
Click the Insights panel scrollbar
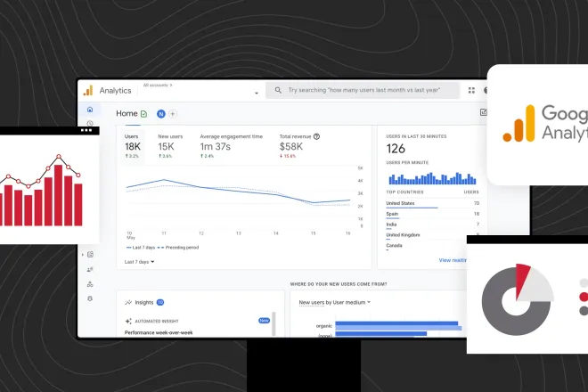[274, 323]
